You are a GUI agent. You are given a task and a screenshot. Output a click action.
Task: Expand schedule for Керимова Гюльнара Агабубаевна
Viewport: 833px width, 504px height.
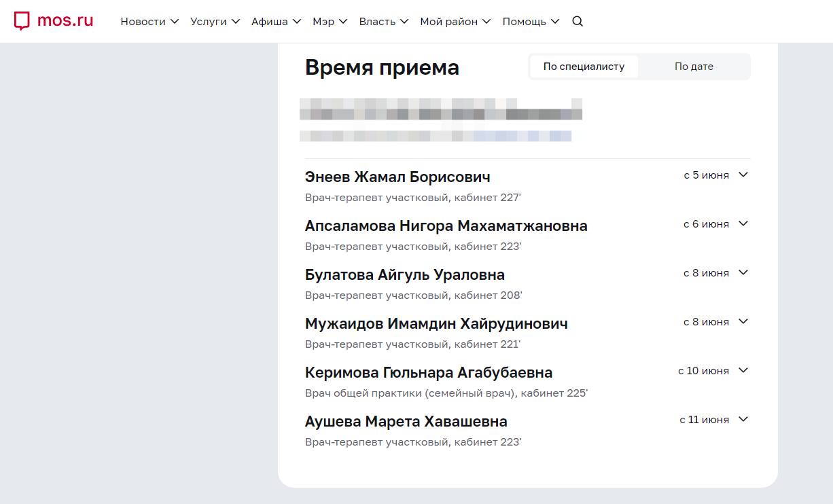tap(743, 370)
